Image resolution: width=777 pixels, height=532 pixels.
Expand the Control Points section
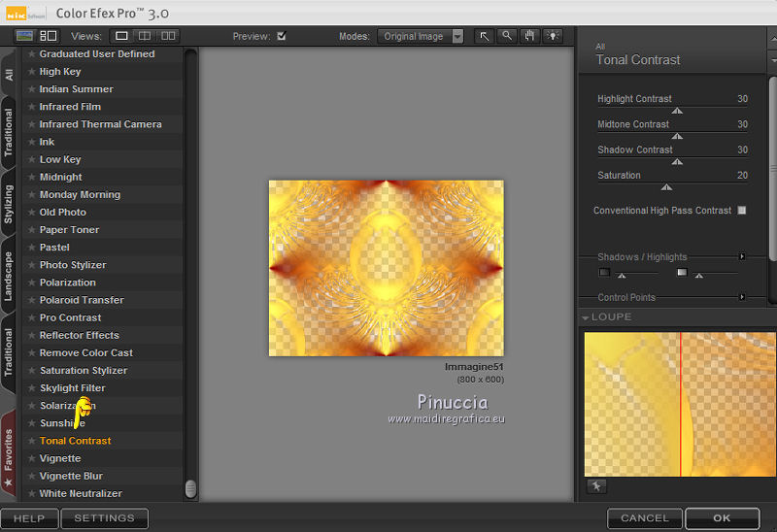[x=742, y=297]
